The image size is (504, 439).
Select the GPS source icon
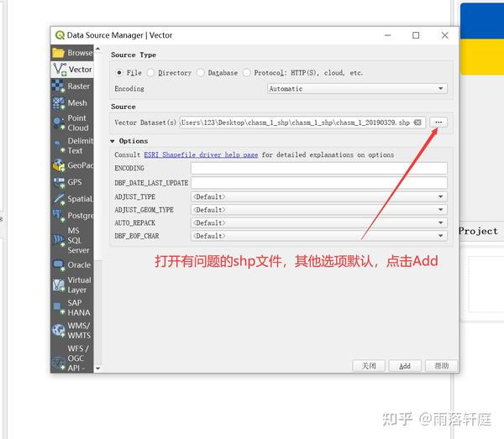[59, 182]
